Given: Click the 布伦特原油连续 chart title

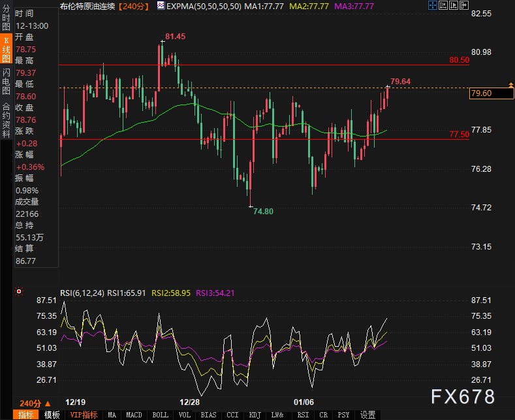Looking at the screenshot, I should [87, 7].
